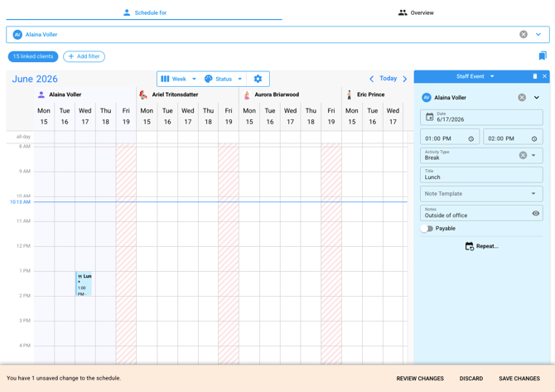Image resolution: width=555 pixels, height=392 pixels.
Task: Remove Alaina Voller from event panel
Action: pyautogui.click(x=522, y=98)
